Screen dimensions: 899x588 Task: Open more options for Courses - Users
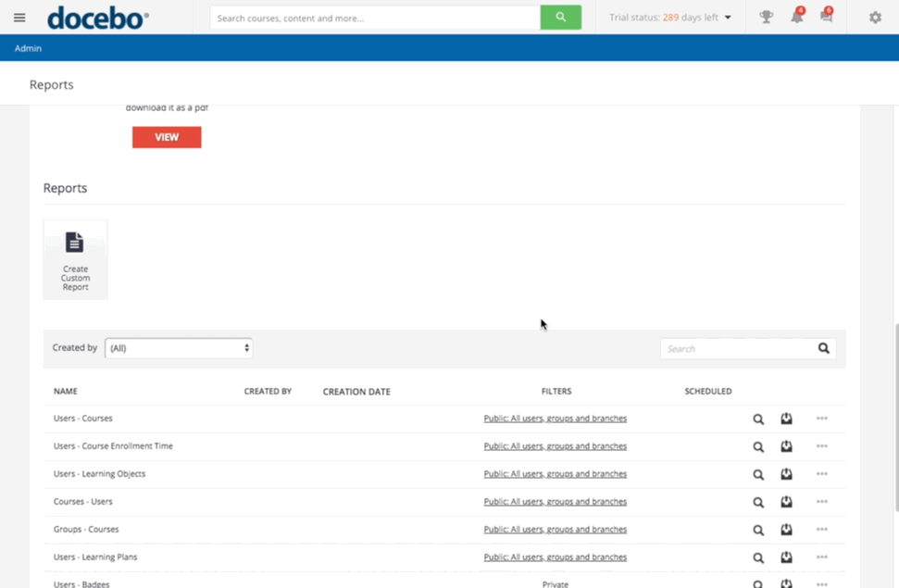coord(821,502)
